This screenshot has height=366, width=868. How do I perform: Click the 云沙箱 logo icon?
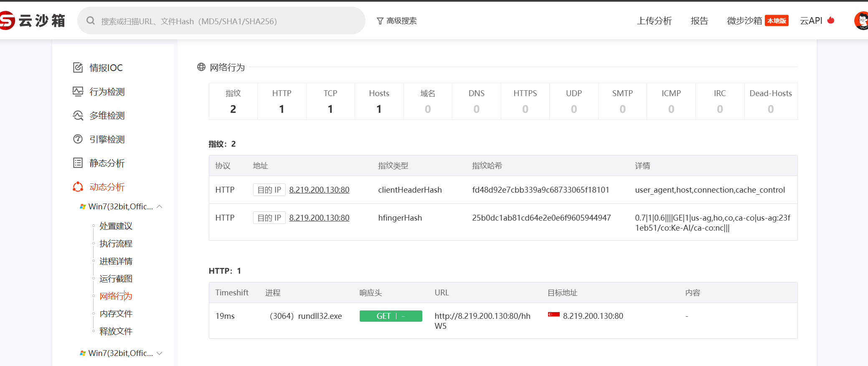coord(7,20)
